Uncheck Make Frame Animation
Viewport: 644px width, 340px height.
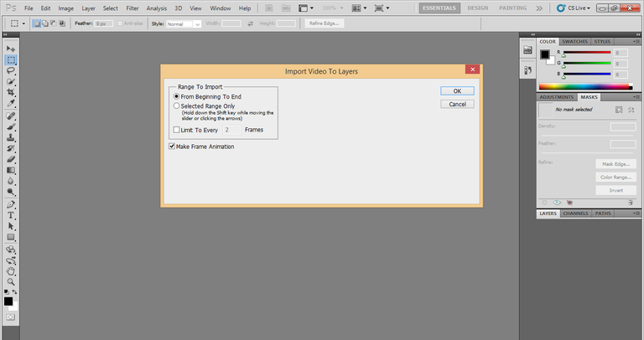(172, 146)
